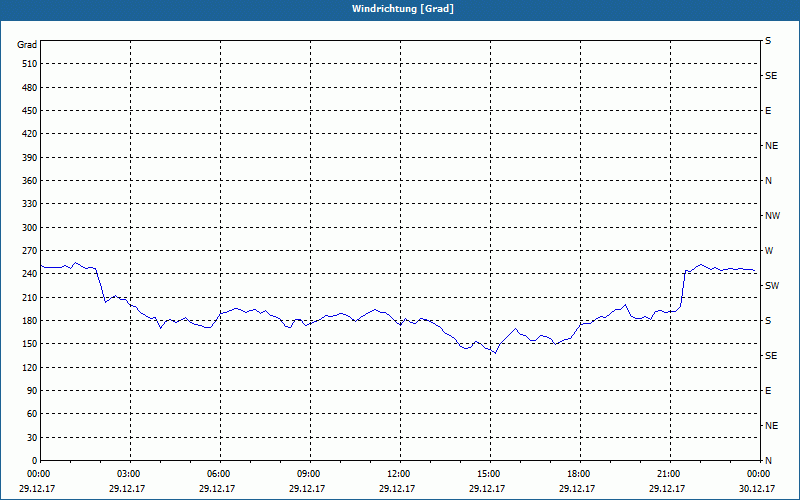Viewport: 800px width, 500px height.
Task: Select compass label 'N' level with 360
Action: point(768,181)
